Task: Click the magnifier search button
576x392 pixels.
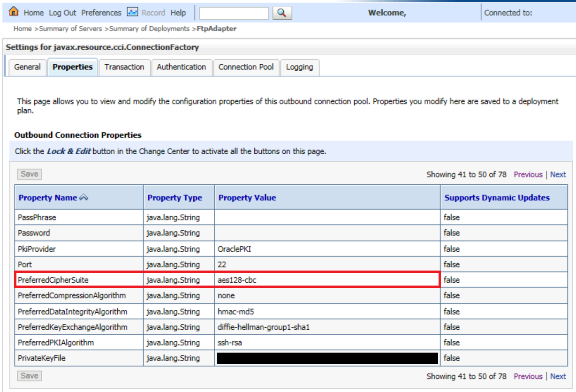Action: [281, 13]
